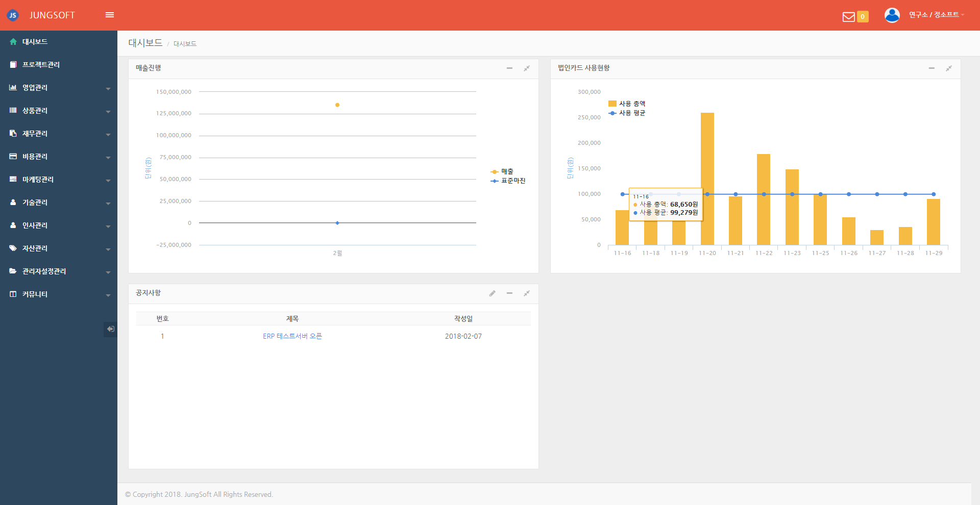Click the pencil edit icon in 공지사항 panel
This screenshot has height=505, width=980.
[x=492, y=293]
